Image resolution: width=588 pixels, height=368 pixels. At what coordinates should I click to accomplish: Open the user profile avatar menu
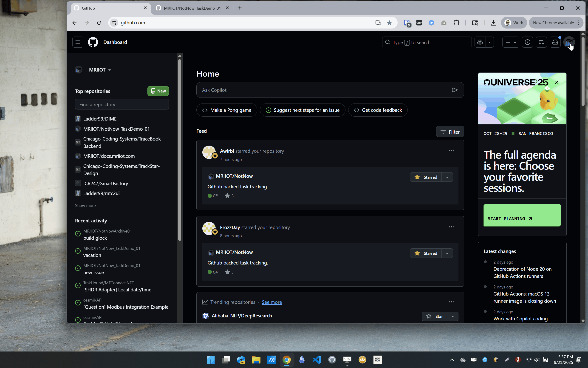point(569,42)
